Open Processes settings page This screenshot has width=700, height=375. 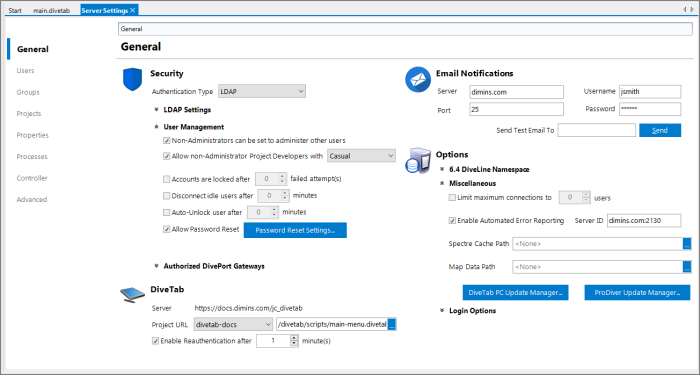pos(32,156)
